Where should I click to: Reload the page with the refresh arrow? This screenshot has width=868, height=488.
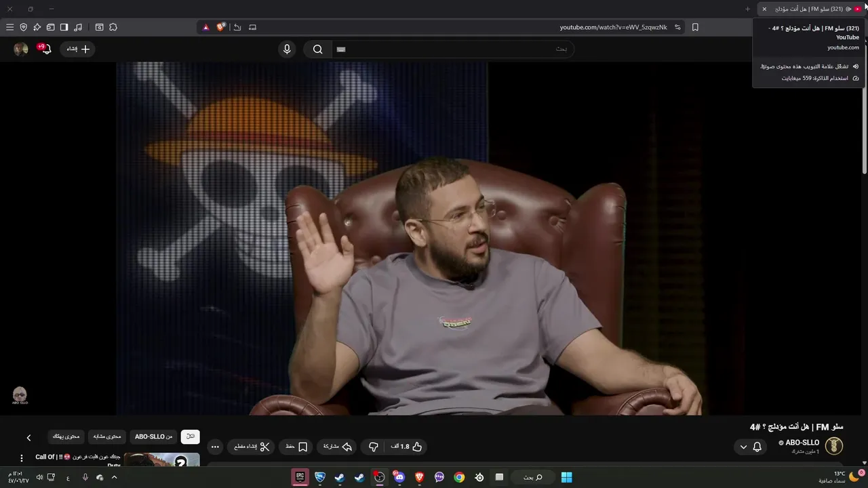(x=237, y=27)
